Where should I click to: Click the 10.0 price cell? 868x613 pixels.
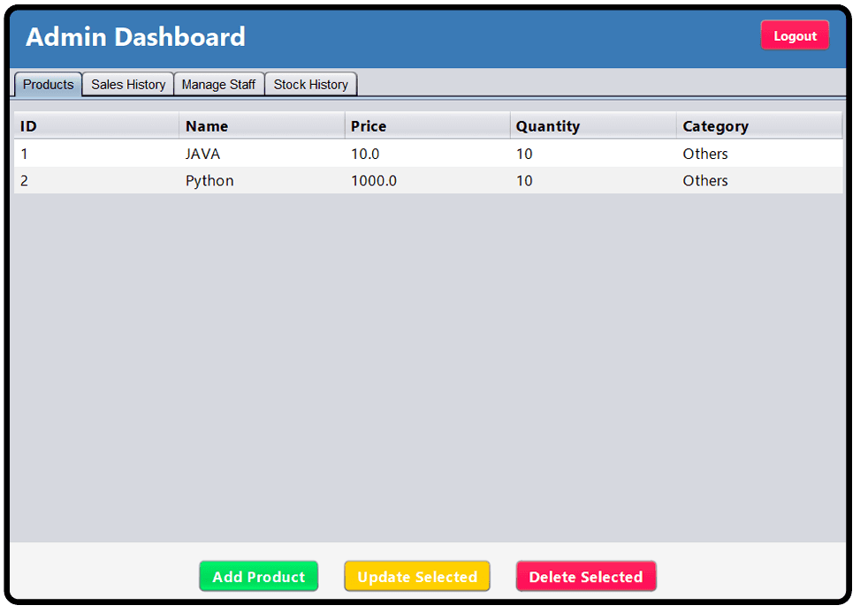365,154
